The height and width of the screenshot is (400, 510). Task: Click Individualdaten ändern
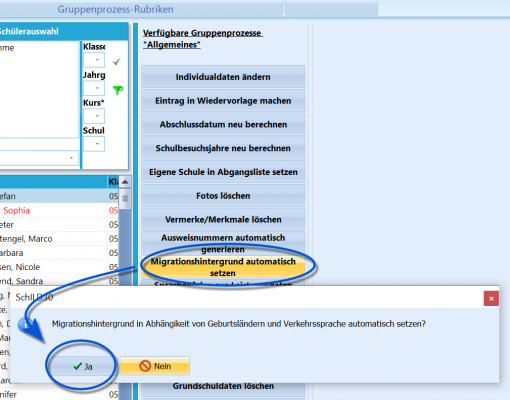[223, 77]
